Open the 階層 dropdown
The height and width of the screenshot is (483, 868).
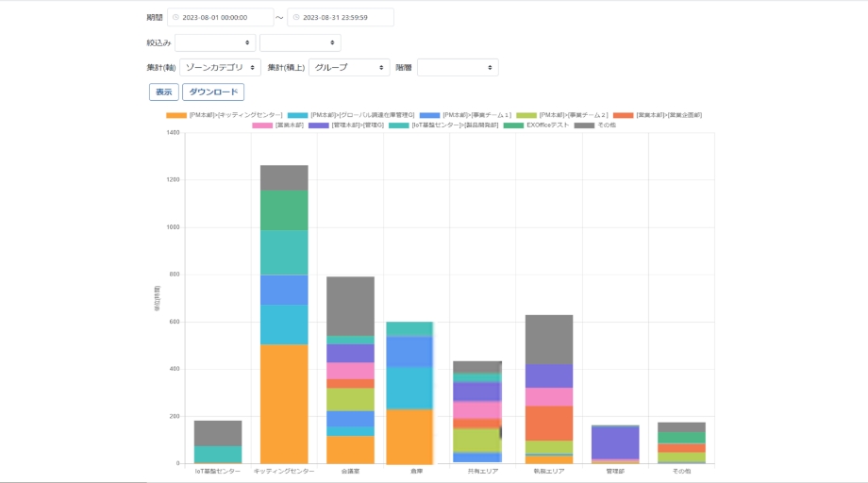(x=458, y=68)
